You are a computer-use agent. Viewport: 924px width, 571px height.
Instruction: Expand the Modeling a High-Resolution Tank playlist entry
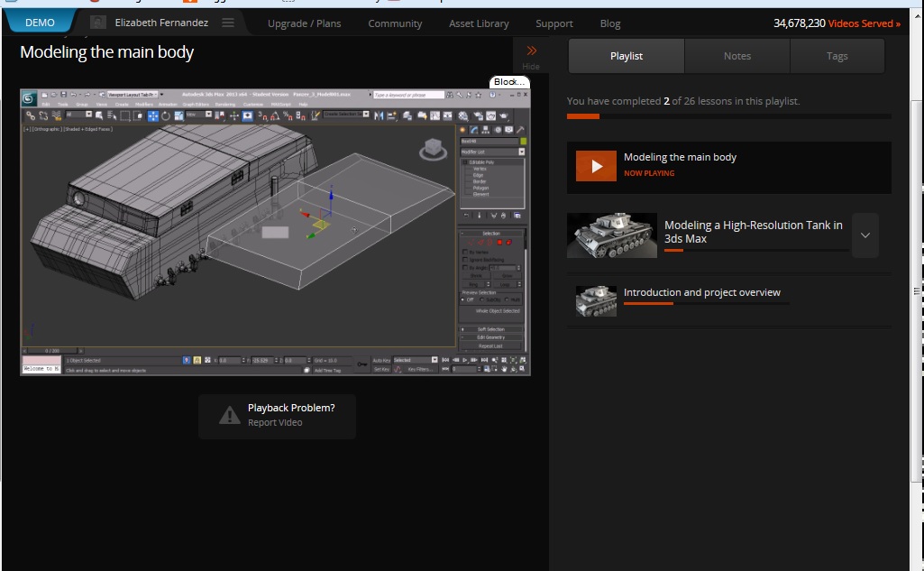pos(865,235)
